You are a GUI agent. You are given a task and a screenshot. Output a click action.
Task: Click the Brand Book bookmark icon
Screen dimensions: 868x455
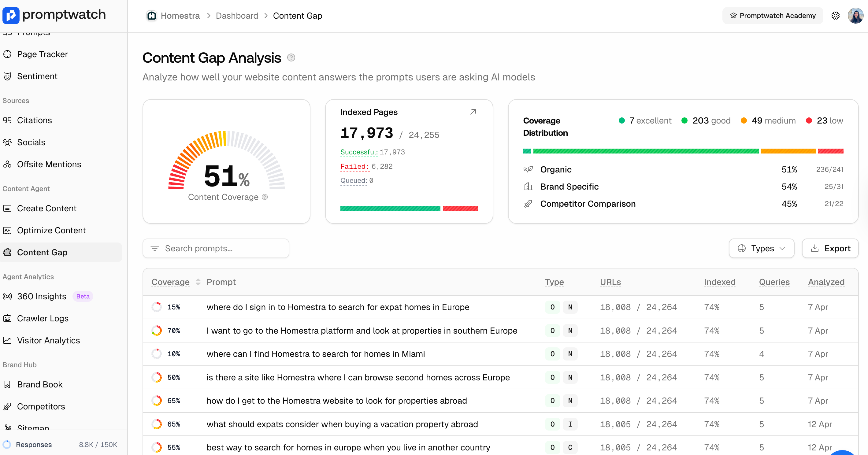click(x=7, y=384)
